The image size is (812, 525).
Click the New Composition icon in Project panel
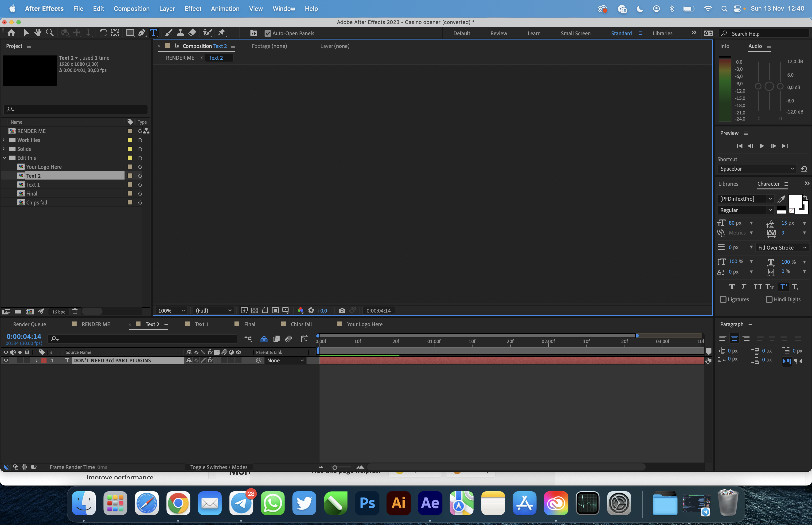30,311
